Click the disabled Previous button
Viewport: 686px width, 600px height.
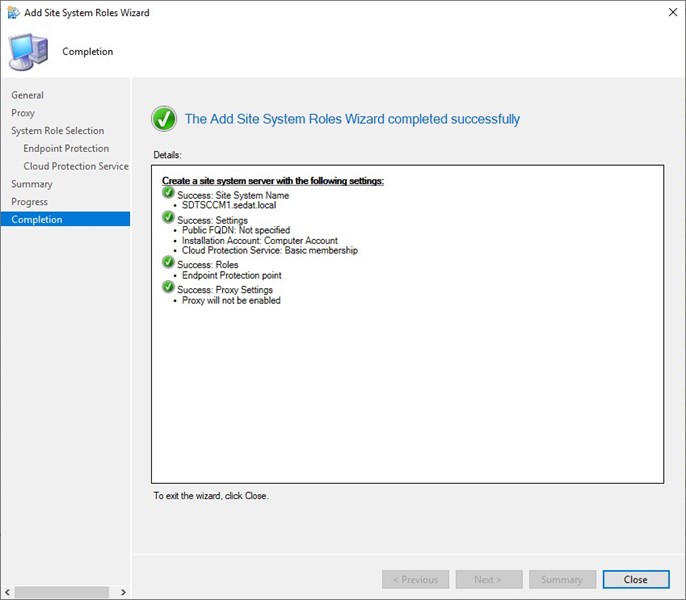coord(415,579)
